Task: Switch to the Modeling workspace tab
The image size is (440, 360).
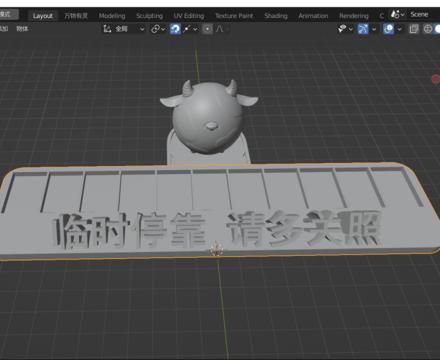Action: click(x=112, y=16)
